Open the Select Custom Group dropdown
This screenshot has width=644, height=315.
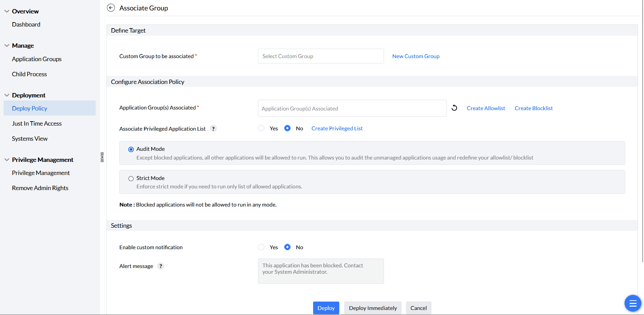(x=320, y=56)
